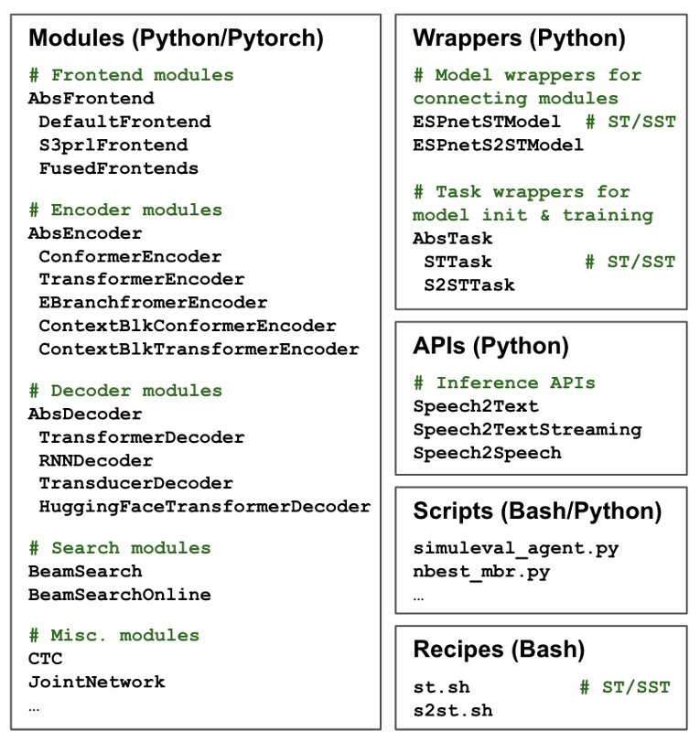Click the s2st.sh recipe
Image resolution: width=700 pixels, height=742 pixels.
click(x=452, y=711)
